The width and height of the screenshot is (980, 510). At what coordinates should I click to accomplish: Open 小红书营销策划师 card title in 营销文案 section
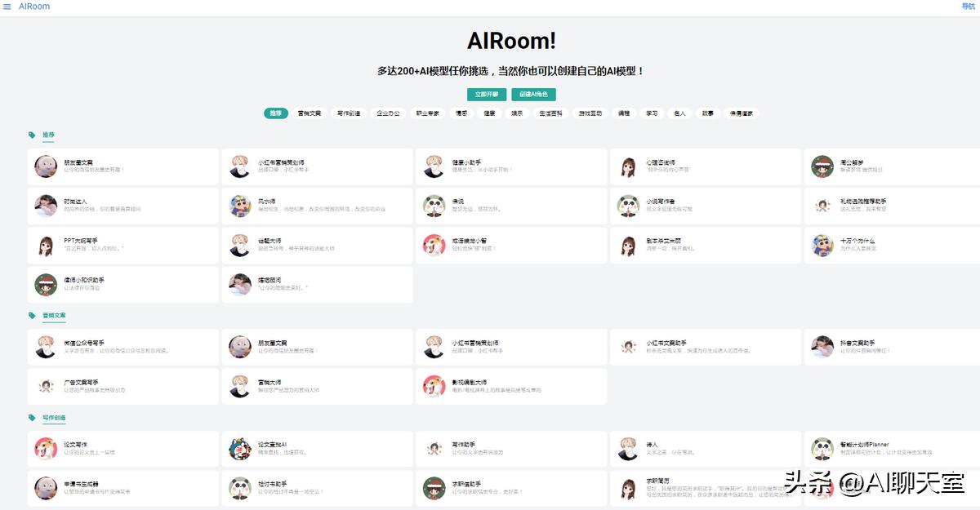point(475,343)
